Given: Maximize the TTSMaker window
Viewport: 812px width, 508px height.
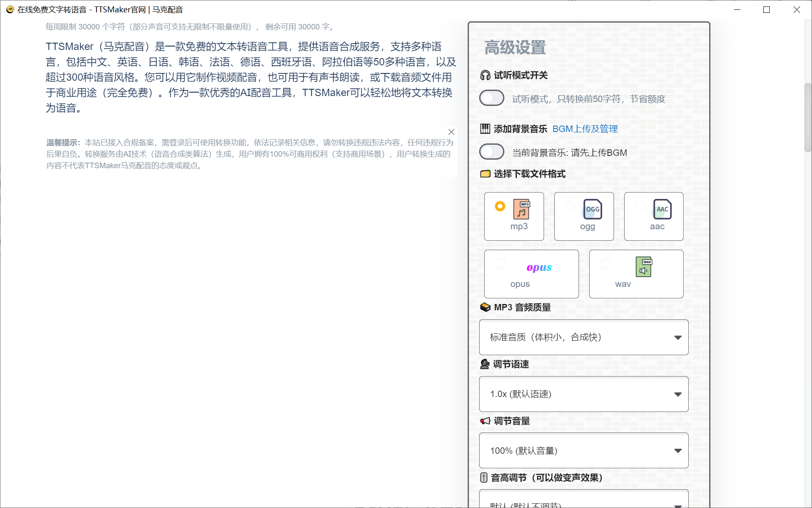Looking at the screenshot, I should pos(767,9).
